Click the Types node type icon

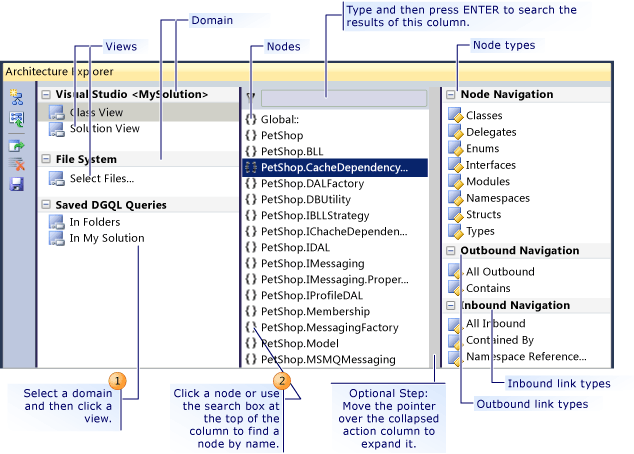pos(455,231)
